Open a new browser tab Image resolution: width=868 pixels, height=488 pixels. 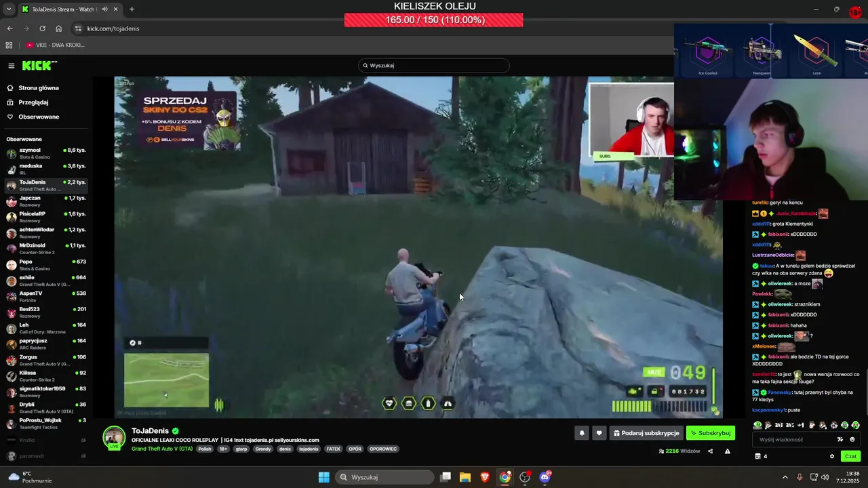pos(132,9)
